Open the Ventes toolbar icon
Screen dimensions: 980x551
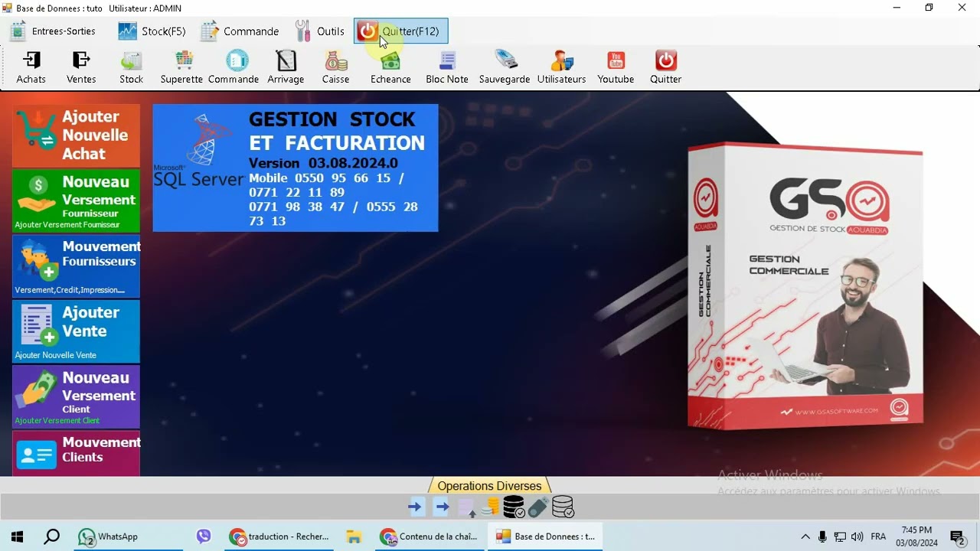(81, 67)
